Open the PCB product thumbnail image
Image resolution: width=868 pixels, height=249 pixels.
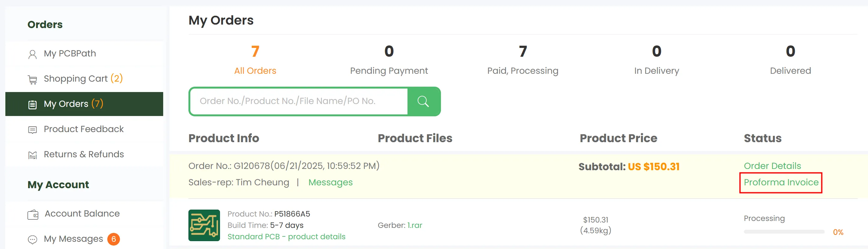[x=204, y=225]
